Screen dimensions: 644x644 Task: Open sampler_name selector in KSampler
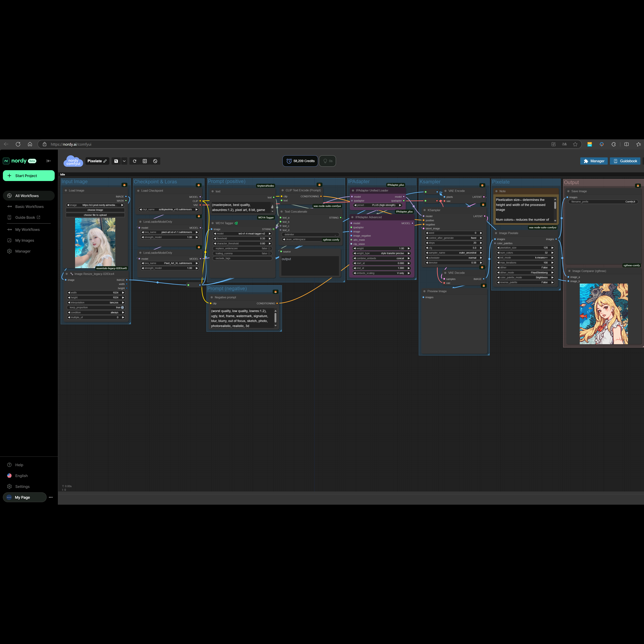pos(454,253)
